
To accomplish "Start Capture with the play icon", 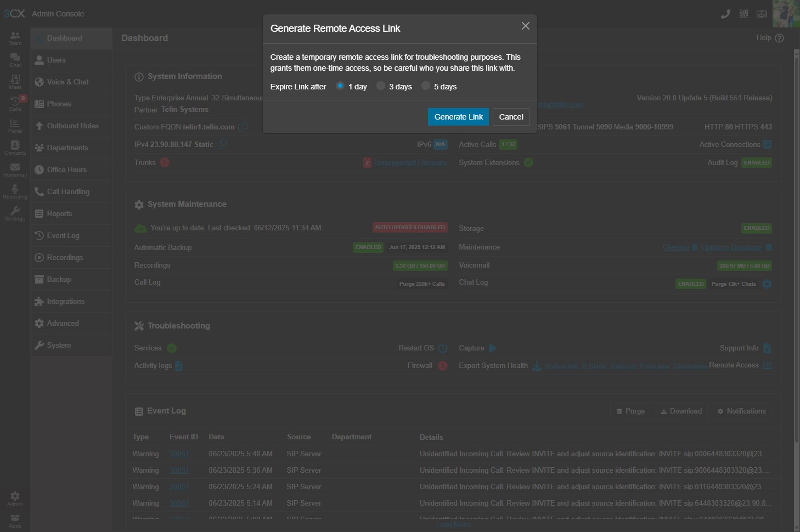I will pos(493,348).
